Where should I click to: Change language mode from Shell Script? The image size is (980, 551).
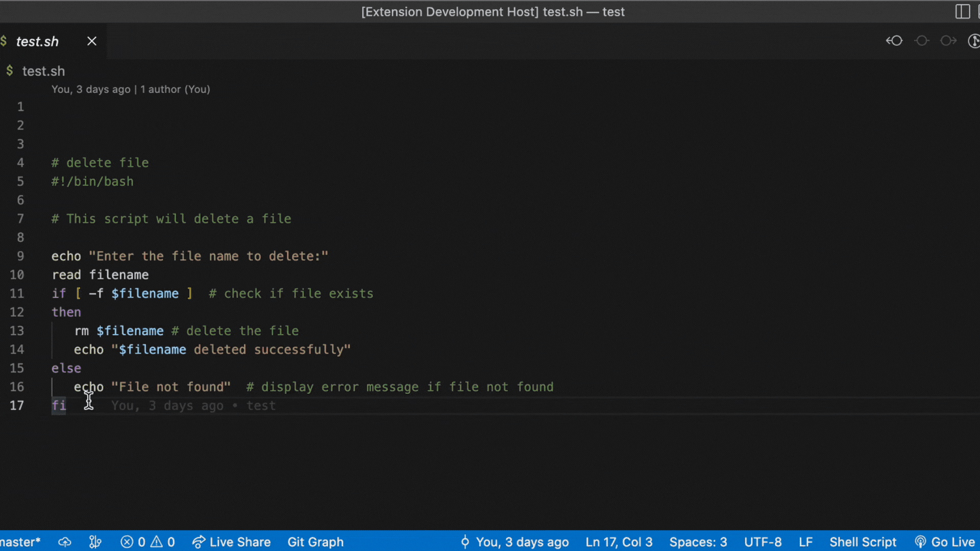pyautogui.click(x=863, y=542)
